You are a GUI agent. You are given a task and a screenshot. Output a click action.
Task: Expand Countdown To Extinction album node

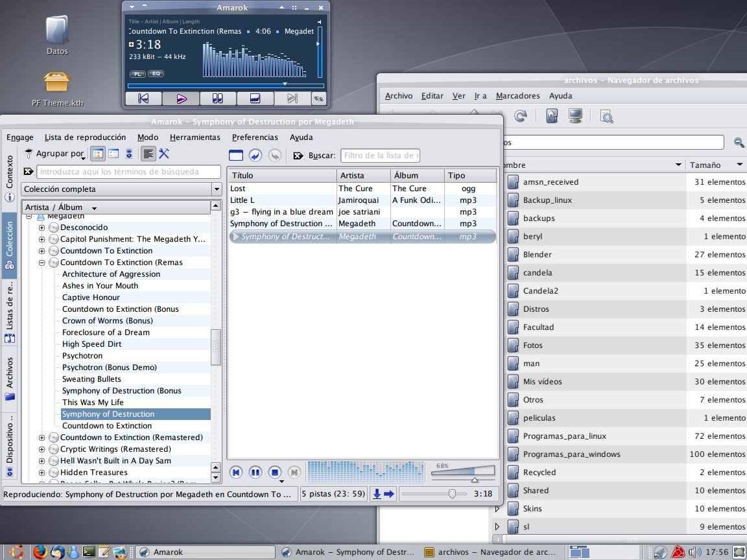[x=42, y=251]
